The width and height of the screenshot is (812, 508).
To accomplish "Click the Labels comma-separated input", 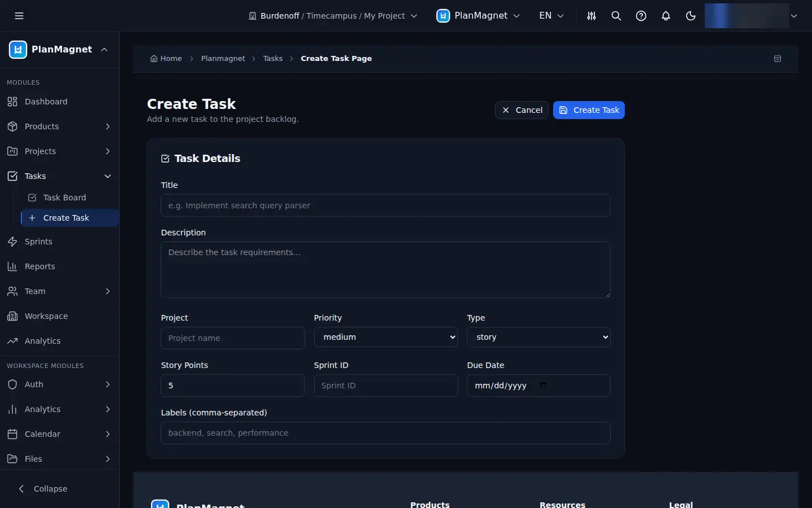I will (x=386, y=433).
